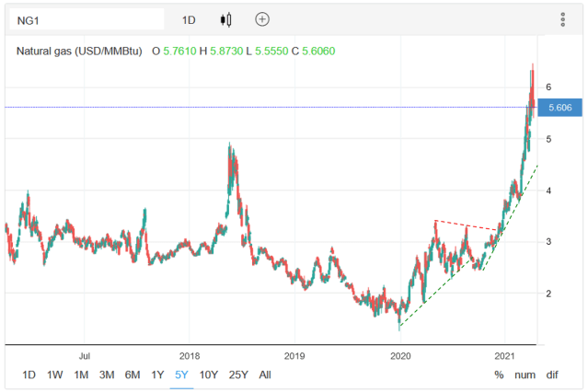Click the Jul time axis label
This screenshot has width=588, height=392.
click(x=85, y=355)
